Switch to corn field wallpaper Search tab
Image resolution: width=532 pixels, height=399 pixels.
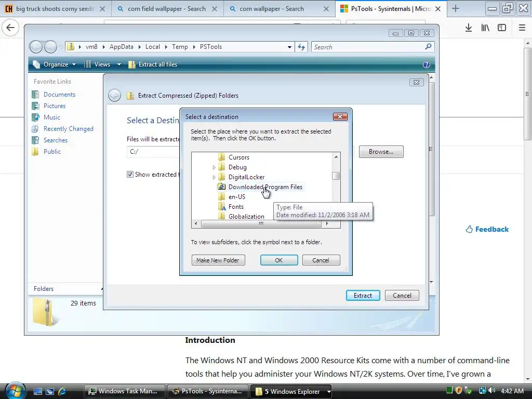[x=167, y=9]
